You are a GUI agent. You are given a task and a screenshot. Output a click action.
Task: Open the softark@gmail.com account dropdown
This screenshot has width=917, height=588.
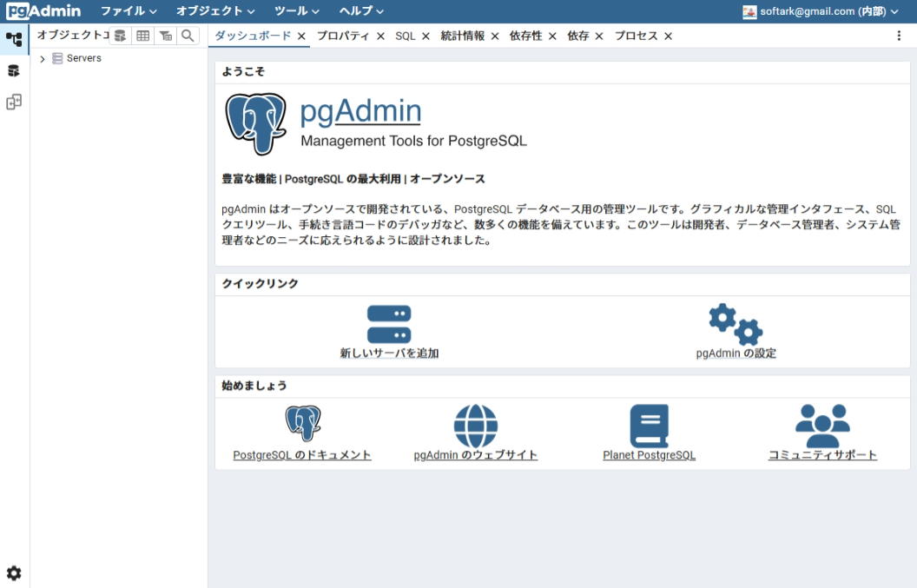(821, 11)
